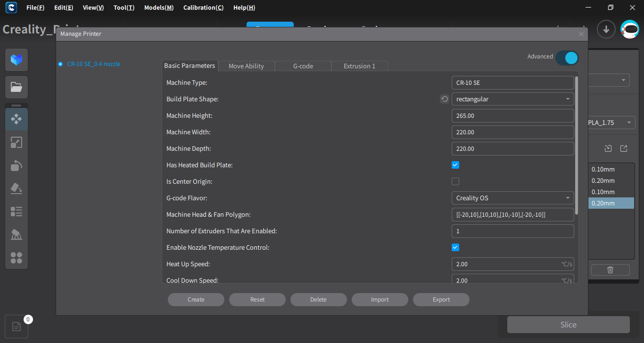This screenshot has width=644, height=343.
Task: Open the View menu
Action: (x=93, y=8)
